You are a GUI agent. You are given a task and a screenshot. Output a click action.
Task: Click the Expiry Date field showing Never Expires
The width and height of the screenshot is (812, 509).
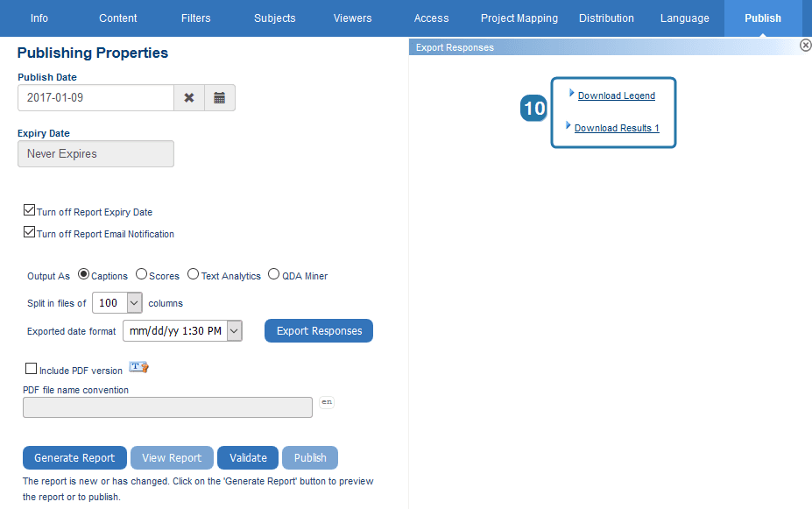click(x=95, y=153)
